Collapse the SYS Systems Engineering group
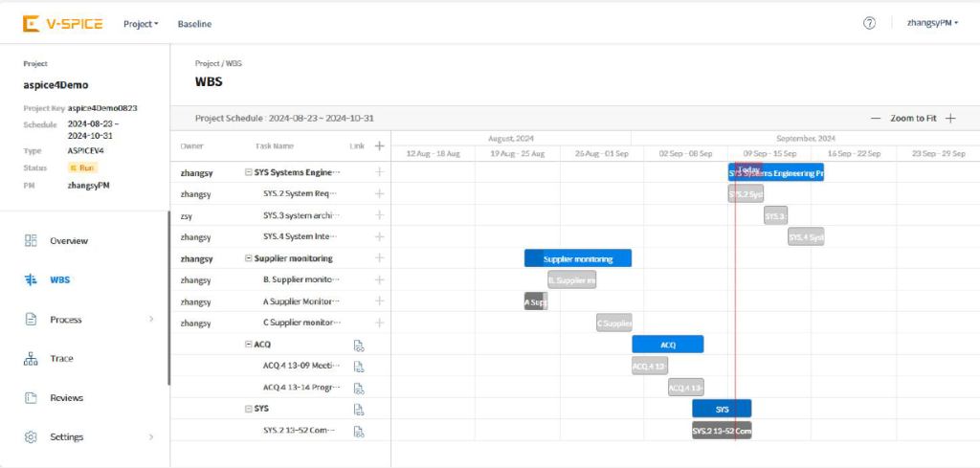The width and height of the screenshot is (980, 468). point(248,173)
